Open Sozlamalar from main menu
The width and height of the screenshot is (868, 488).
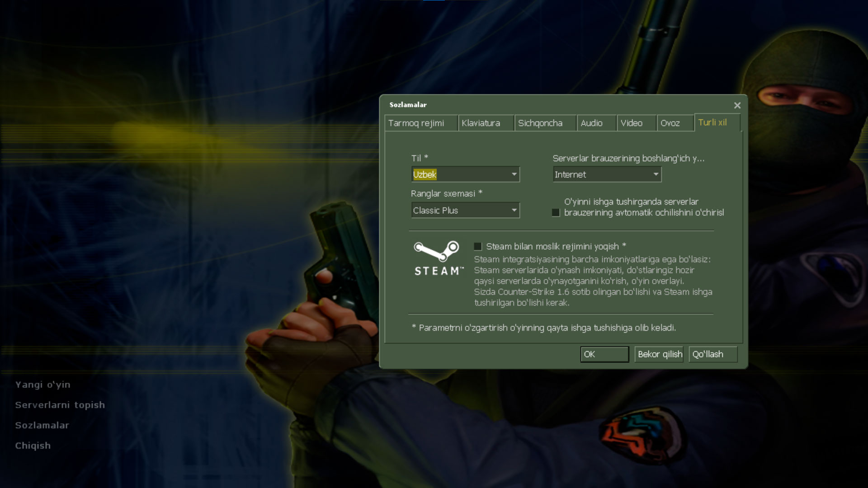[42, 425]
